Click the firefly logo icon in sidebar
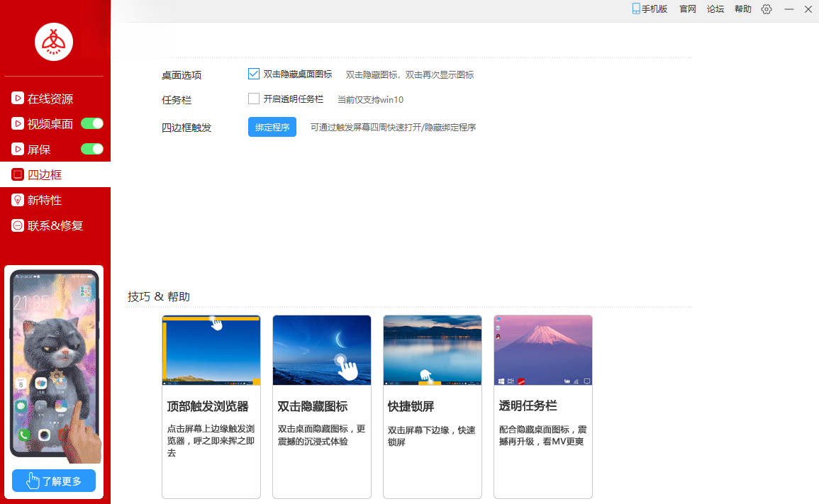 point(54,42)
